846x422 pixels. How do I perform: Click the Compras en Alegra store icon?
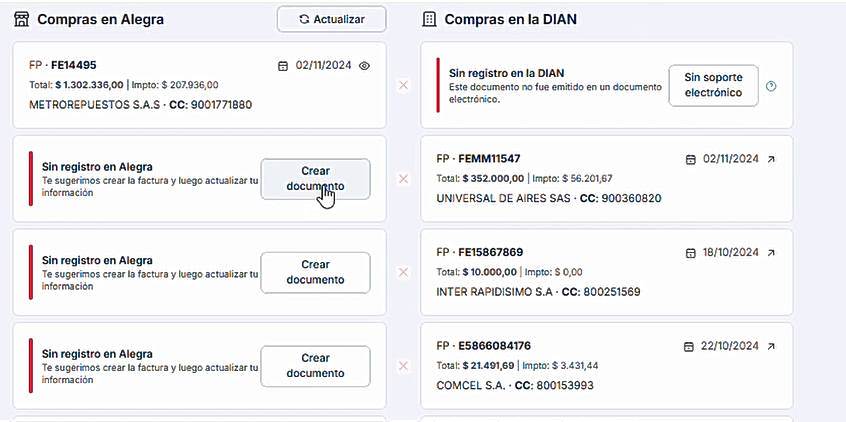(21, 19)
